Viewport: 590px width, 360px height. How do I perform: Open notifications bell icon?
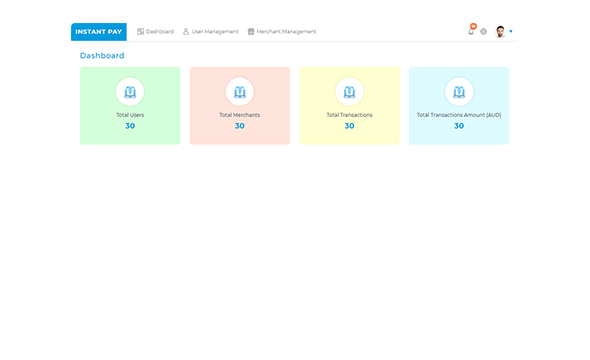(x=471, y=32)
